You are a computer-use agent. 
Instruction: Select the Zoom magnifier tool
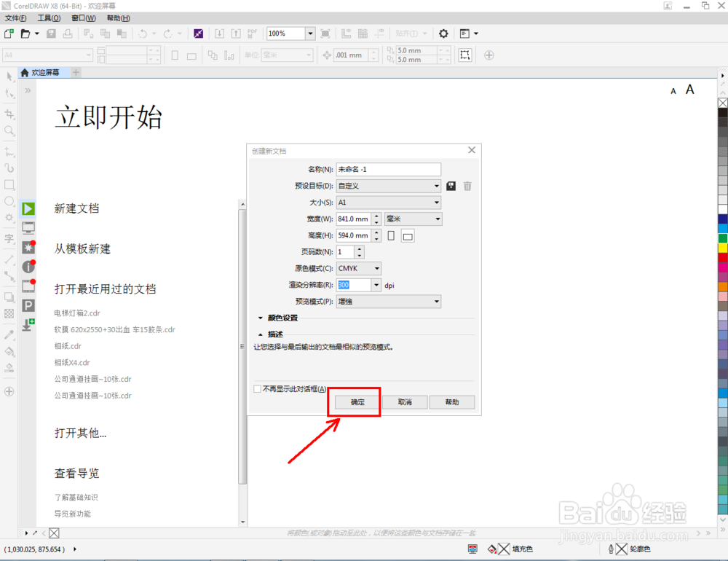[9, 130]
